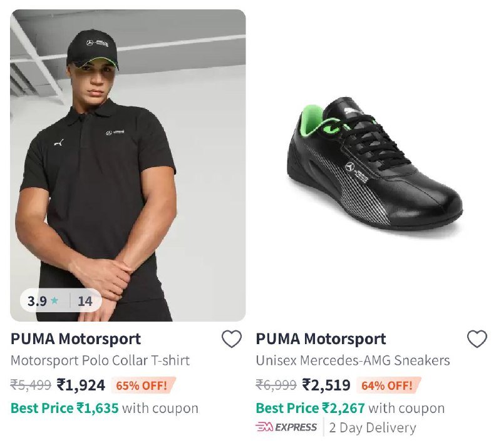Viewport: 501px width, 448px height.
Task: Click the 64% OFF! discount tag
Action: (x=388, y=385)
